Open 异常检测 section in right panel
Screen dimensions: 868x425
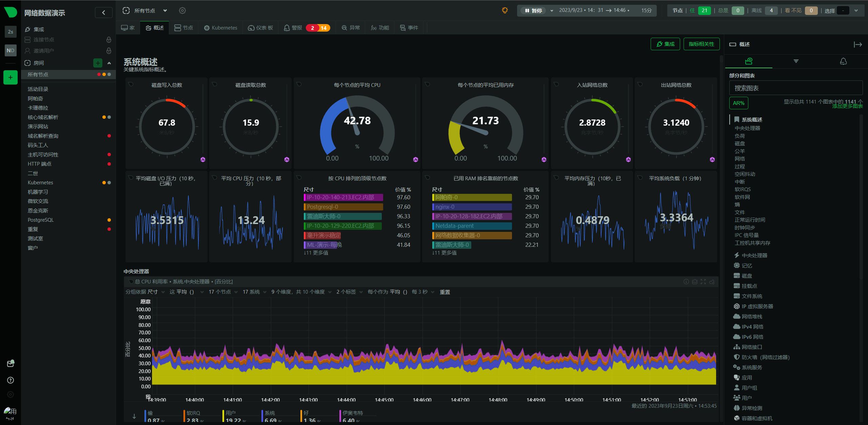click(752, 408)
